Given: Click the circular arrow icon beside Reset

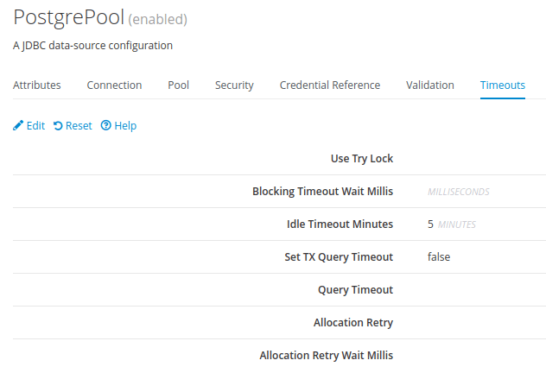Looking at the screenshot, I should pyautogui.click(x=58, y=126).
